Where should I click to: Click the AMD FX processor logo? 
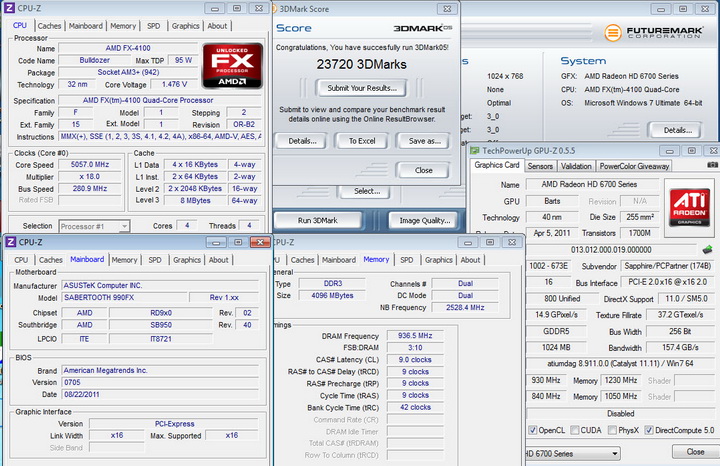[232, 66]
